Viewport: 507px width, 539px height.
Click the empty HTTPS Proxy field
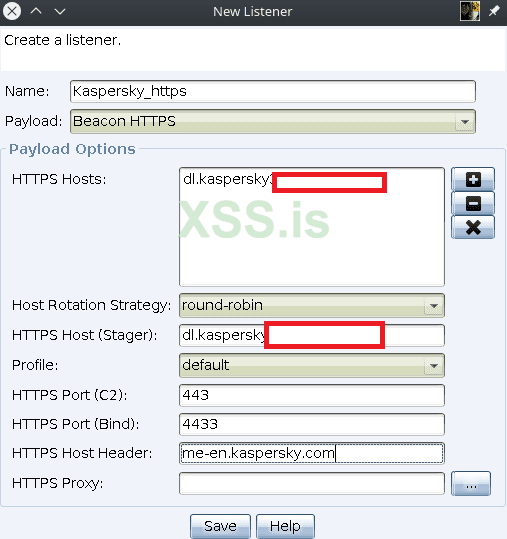click(x=312, y=483)
